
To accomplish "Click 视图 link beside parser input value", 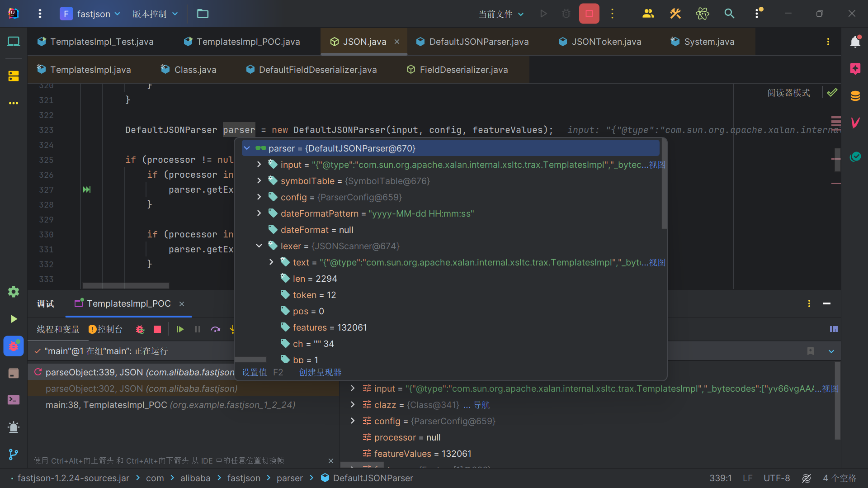I will 657,165.
